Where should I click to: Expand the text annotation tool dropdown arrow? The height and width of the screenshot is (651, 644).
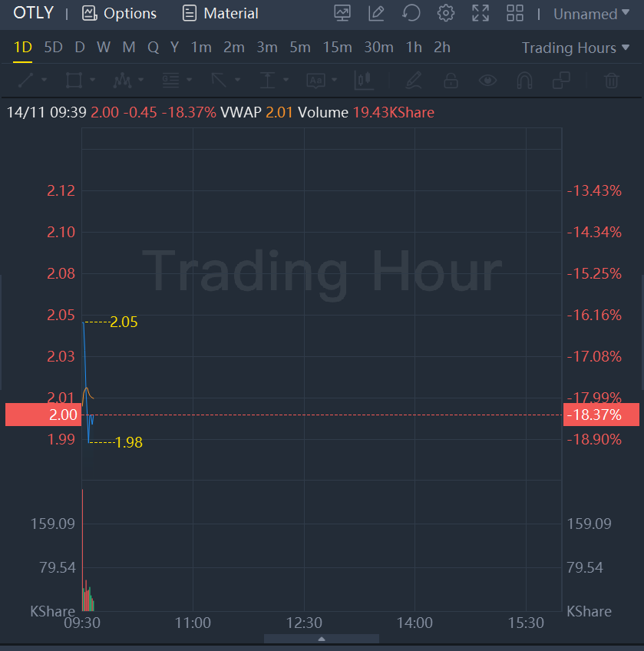pos(334,80)
